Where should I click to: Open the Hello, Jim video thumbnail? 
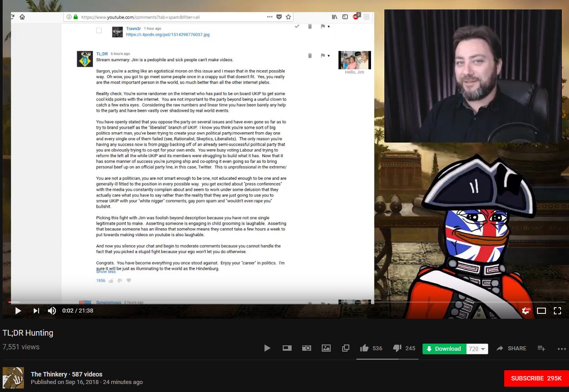[355, 60]
